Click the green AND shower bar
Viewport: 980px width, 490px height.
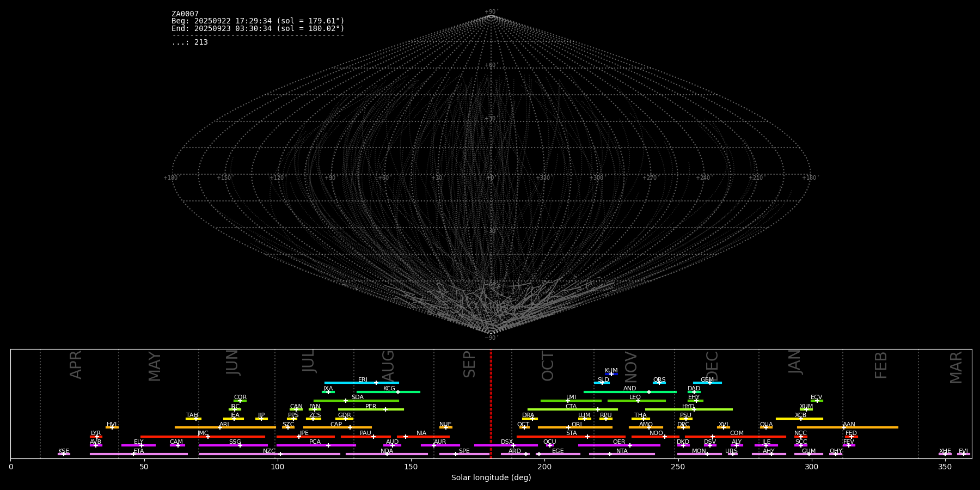tap(630, 392)
